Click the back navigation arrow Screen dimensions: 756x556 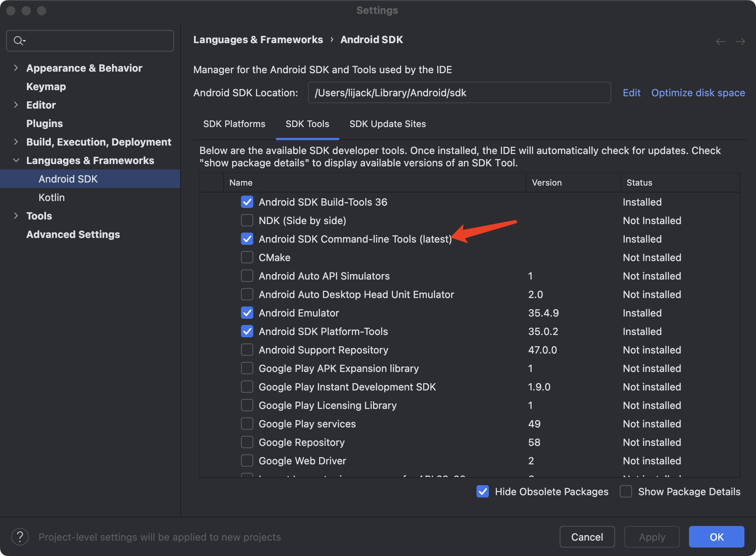[721, 41]
